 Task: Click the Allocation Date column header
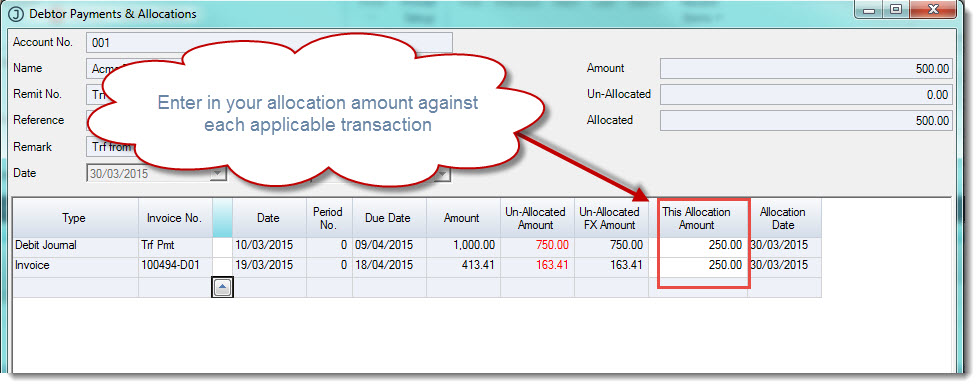[x=784, y=218]
